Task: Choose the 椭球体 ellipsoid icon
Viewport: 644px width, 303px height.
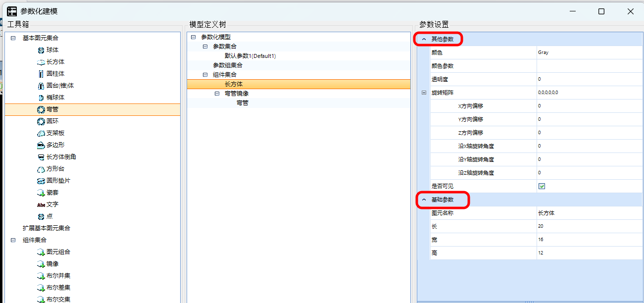Action: coord(41,98)
